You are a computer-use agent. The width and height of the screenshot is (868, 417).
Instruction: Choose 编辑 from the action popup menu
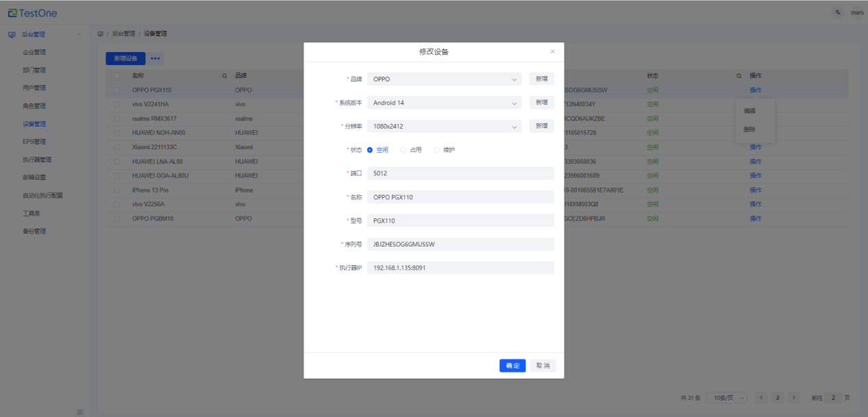(749, 111)
